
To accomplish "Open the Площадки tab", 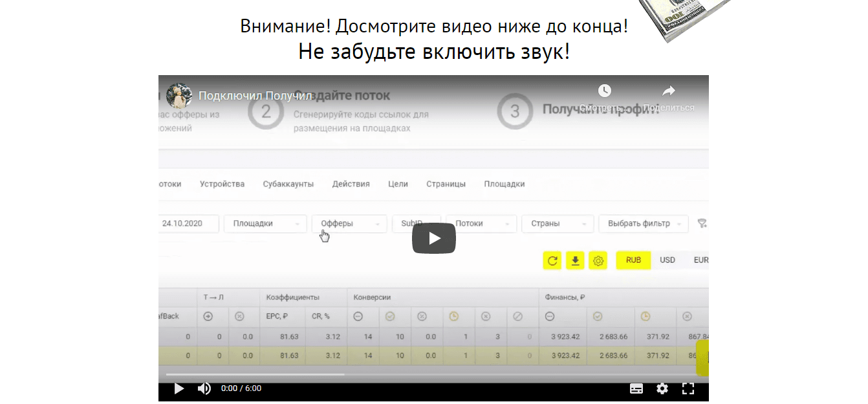I will coord(504,183).
